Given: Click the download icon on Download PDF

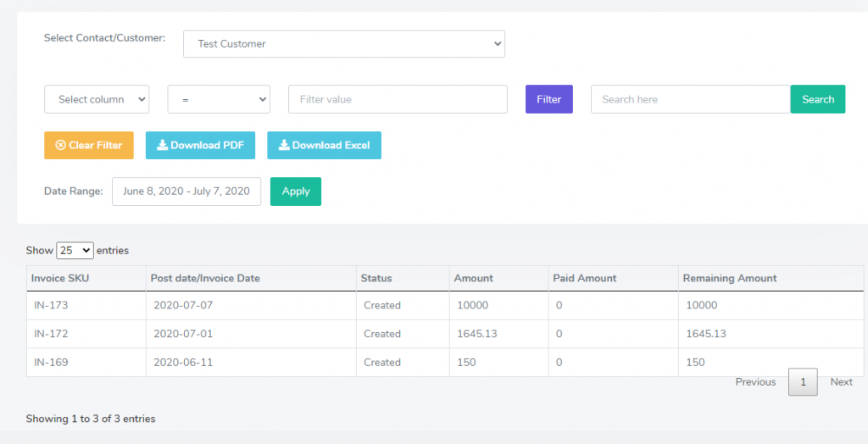Looking at the screenshot, I should click(162, 145).
